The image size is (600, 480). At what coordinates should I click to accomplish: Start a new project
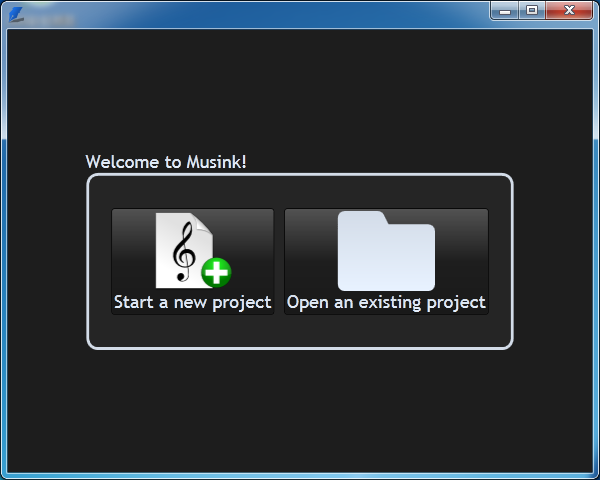coord(192,261)
